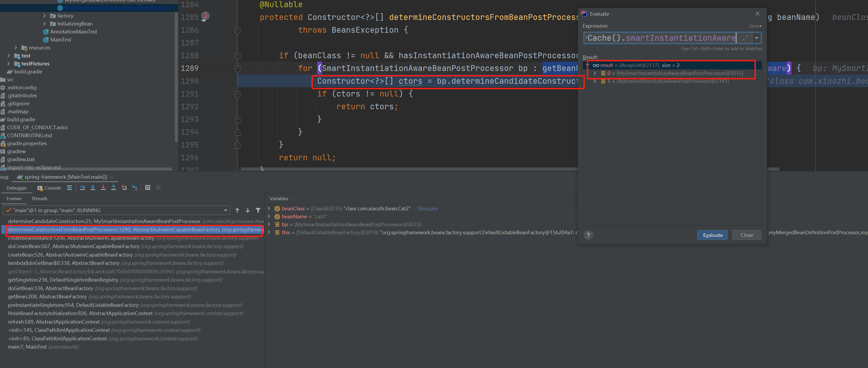Open Evaluate Expression calculator icon
Image resolution: width=868 pixels, height=368 pixels.
tap(148, 187)
